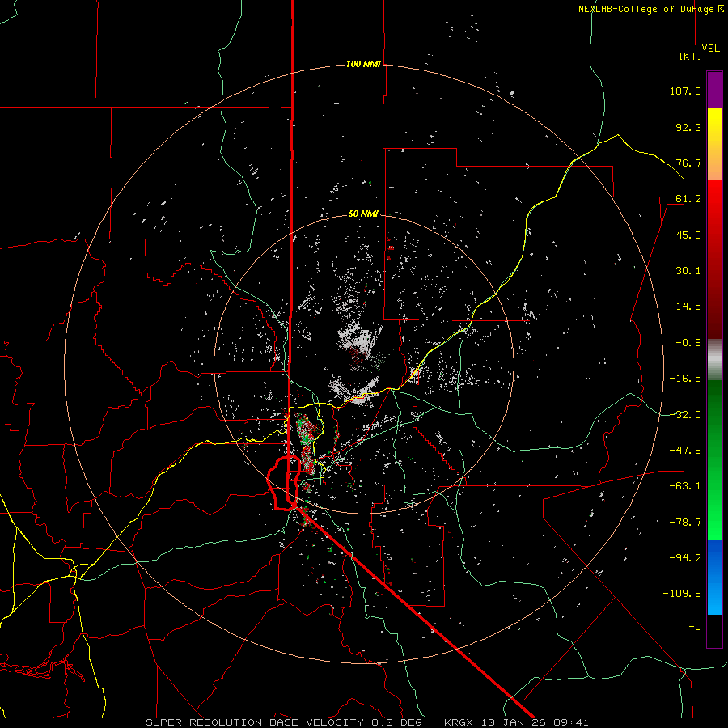
Task: Click the TH legend label
Action: (695, 630)
